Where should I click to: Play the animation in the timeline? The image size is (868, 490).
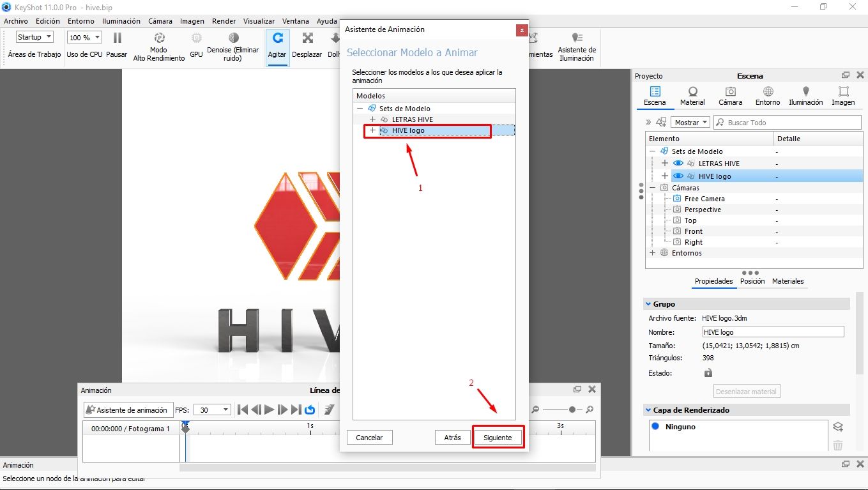[x=270, y=410]
